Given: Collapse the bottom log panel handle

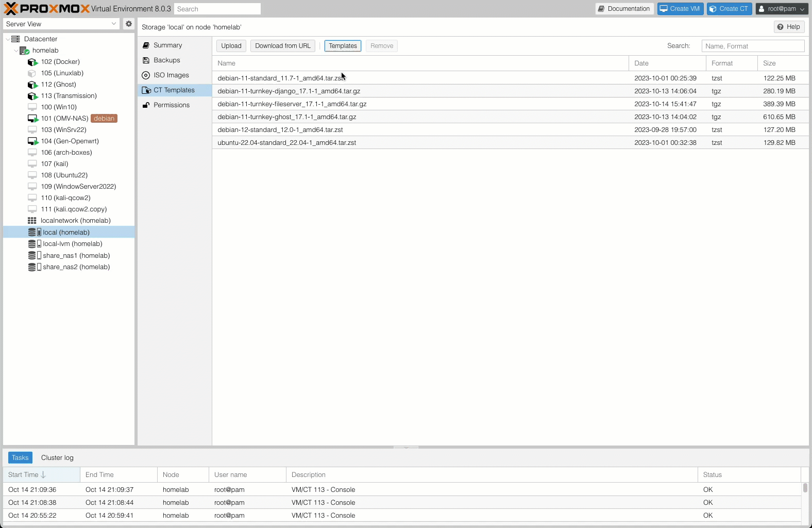Looking at the screenshot, I should click(x=406, y=447).
